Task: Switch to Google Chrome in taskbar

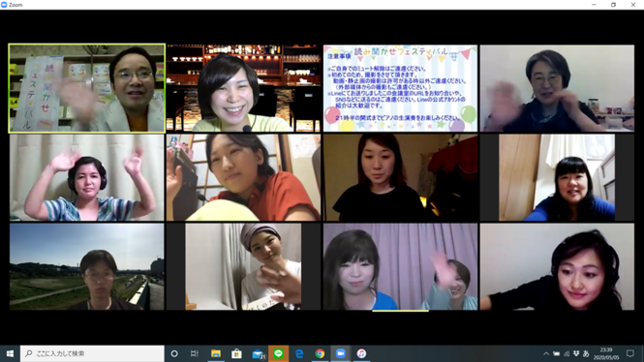Action: click(320, 353)
